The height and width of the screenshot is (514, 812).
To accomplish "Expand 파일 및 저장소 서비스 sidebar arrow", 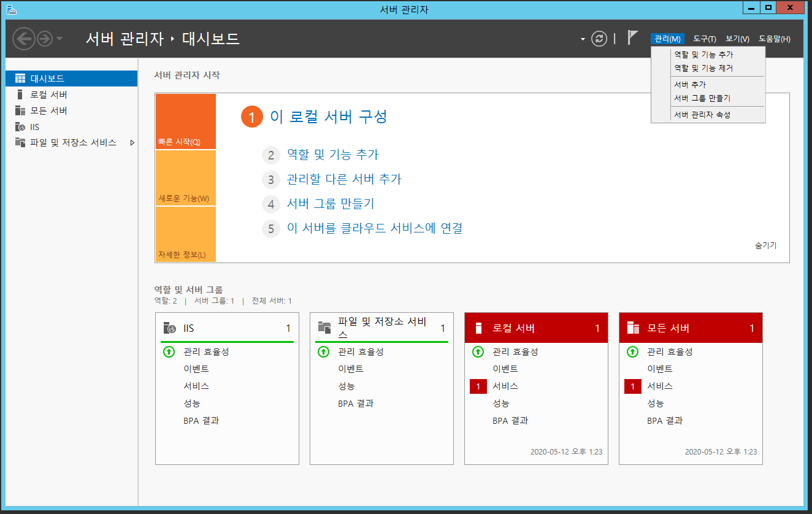I will (132, 142).
